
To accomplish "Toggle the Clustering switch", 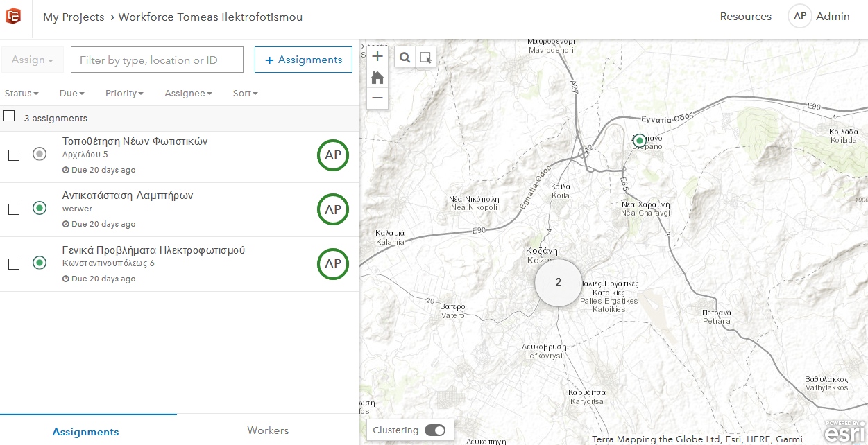I will [x=435, y=430].
